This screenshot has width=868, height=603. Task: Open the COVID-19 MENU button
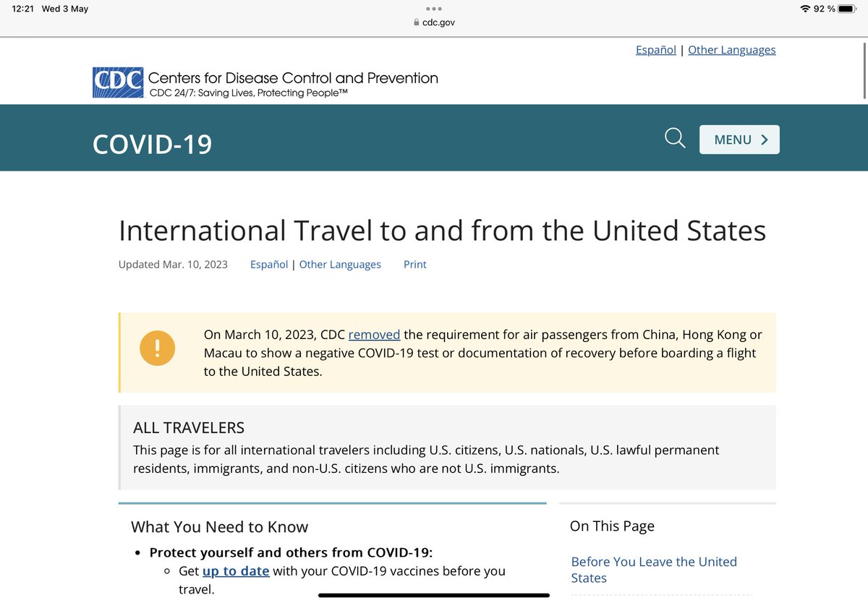[739, 140]
